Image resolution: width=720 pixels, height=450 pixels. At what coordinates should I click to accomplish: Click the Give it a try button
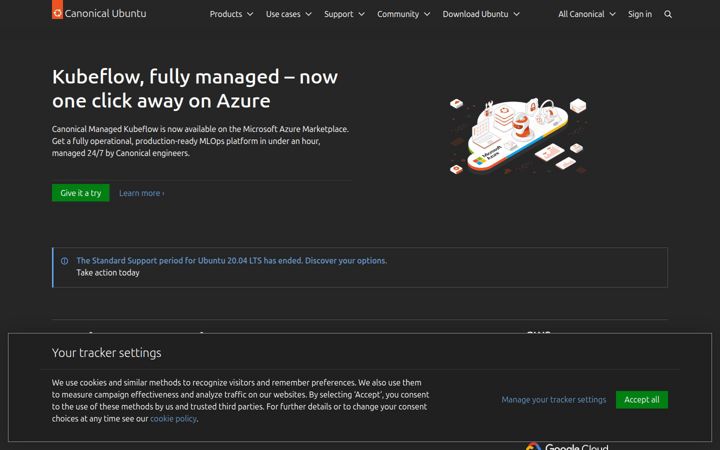pos(81,193)
